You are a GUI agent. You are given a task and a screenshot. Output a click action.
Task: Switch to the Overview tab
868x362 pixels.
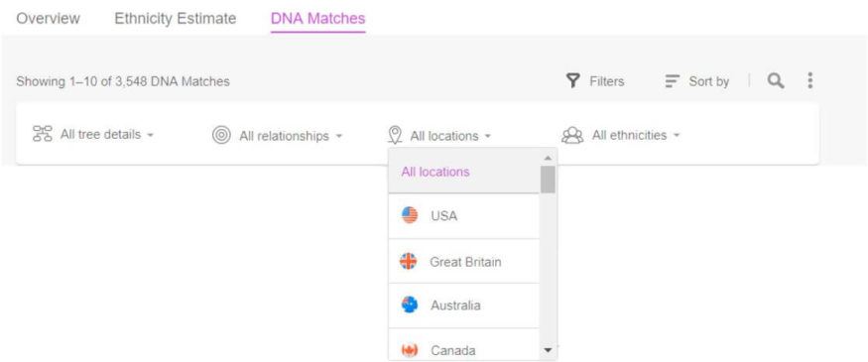(49, 18)
